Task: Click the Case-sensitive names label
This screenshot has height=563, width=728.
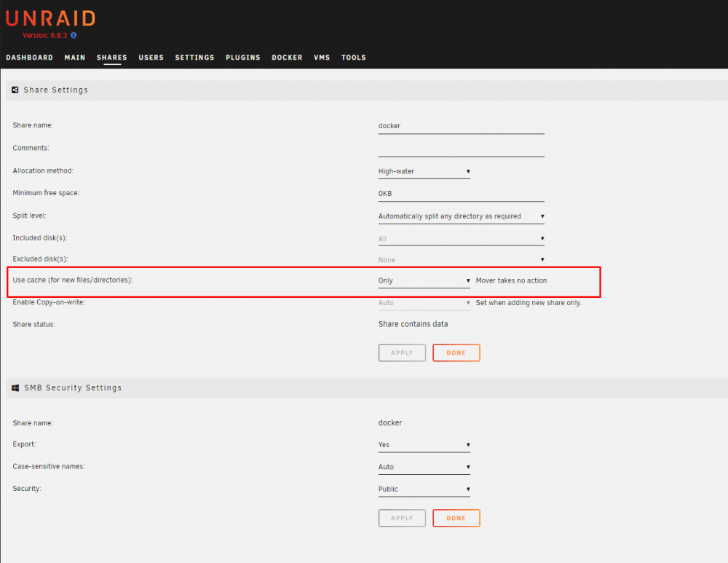Action: pos(49,466)
